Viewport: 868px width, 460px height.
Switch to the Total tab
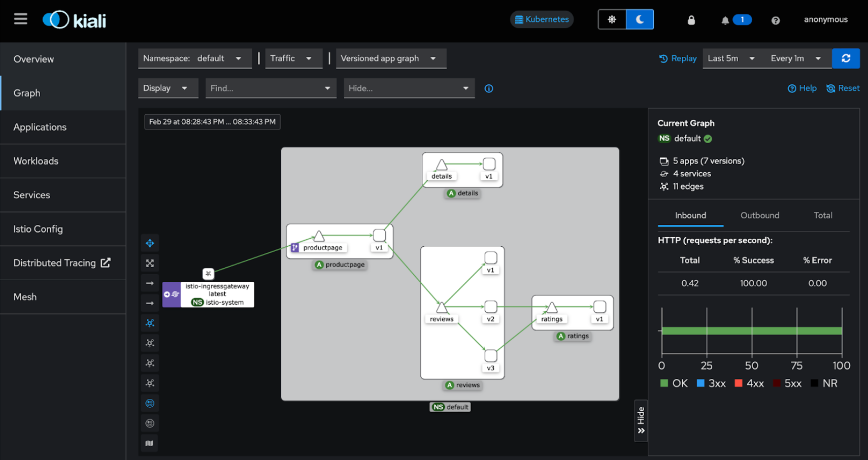[823, 215]
